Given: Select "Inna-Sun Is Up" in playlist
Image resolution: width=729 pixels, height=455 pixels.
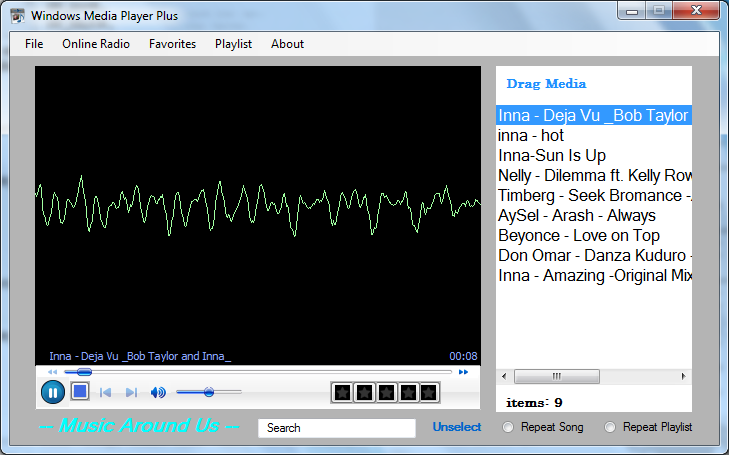Looking at the screenshot, I should pos(594,155).
